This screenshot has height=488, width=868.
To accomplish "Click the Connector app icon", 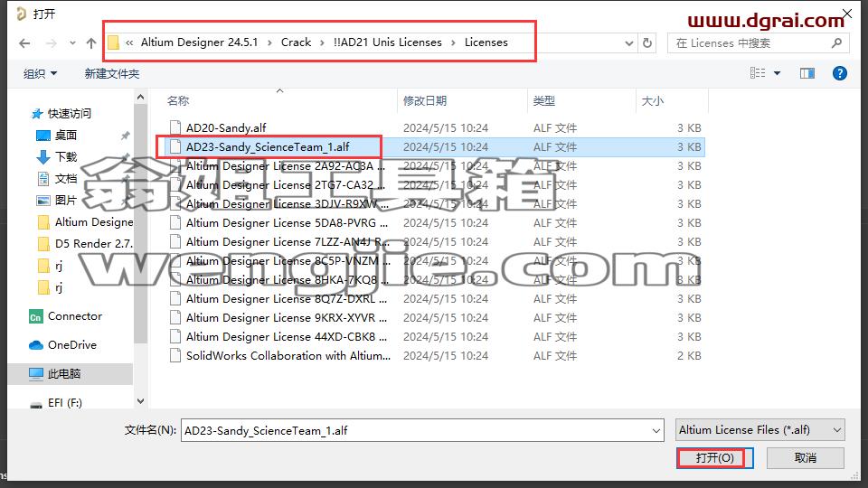I will 35,316.
